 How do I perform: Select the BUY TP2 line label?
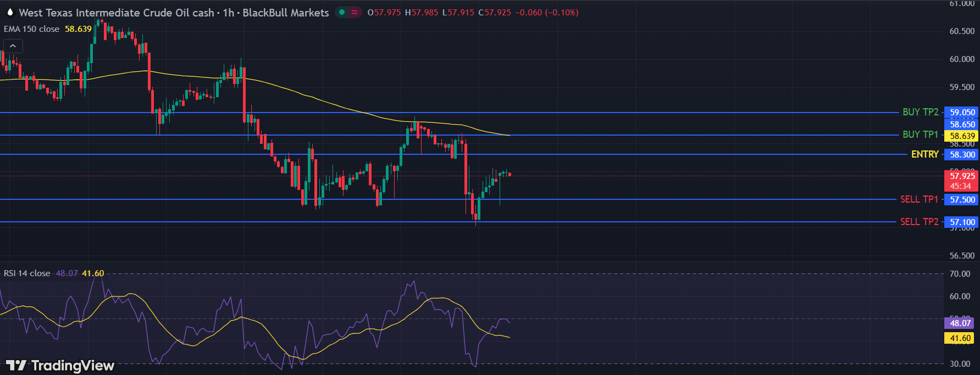[920, 112]
